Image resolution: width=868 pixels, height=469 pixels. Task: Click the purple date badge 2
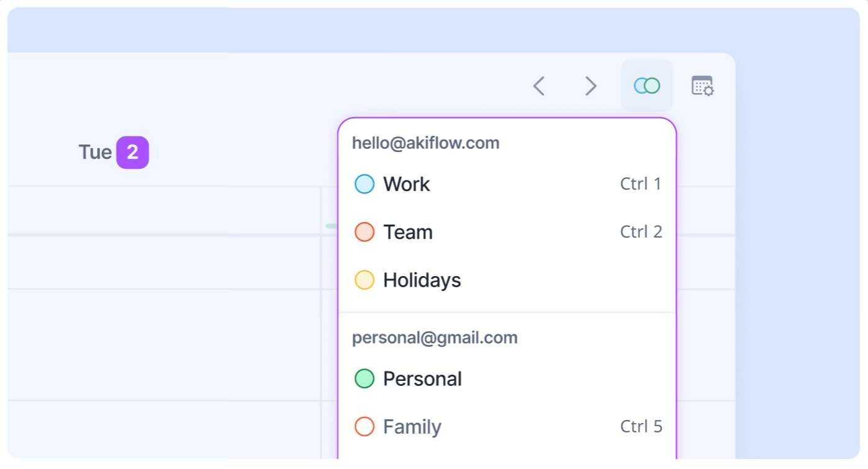[x=132, y=153]
